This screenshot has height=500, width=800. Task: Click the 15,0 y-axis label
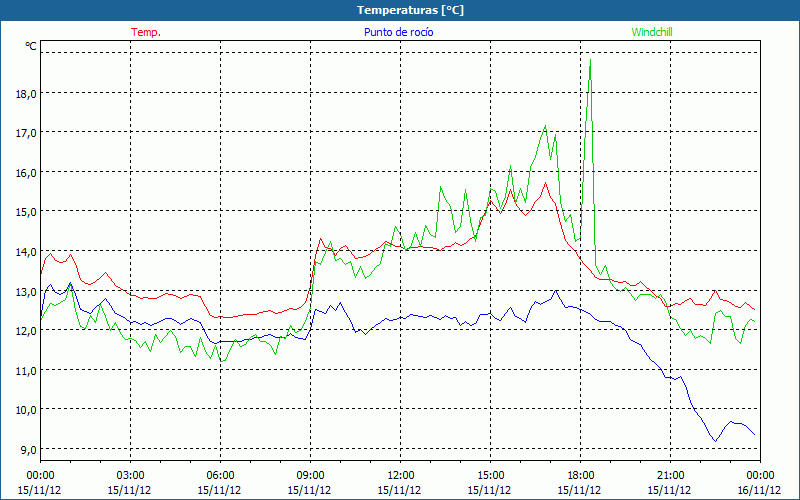pyautogui.click(x=27, y=212)
